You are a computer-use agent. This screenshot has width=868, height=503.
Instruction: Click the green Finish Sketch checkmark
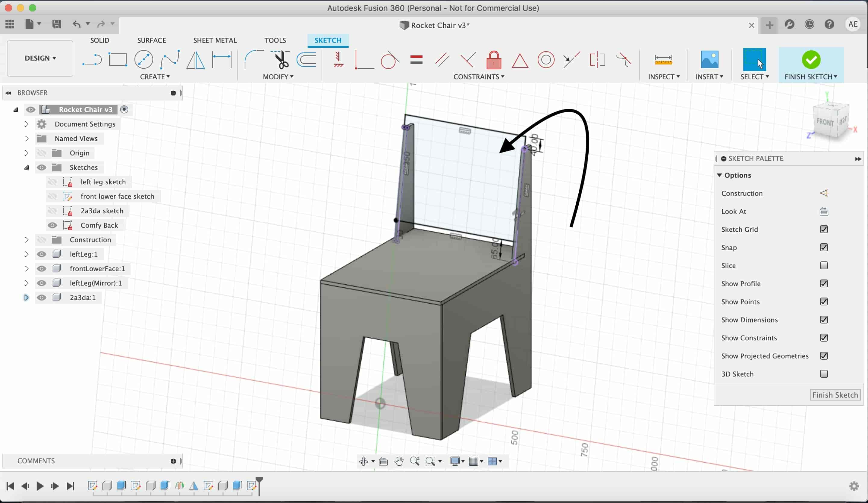[x=811, y=60]
